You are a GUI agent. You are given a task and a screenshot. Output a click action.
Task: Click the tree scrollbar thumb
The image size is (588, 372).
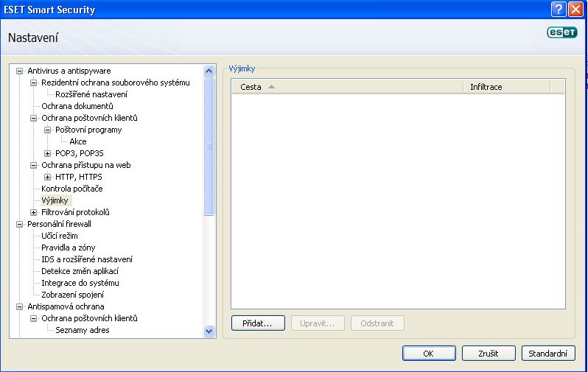pos(209,147)
